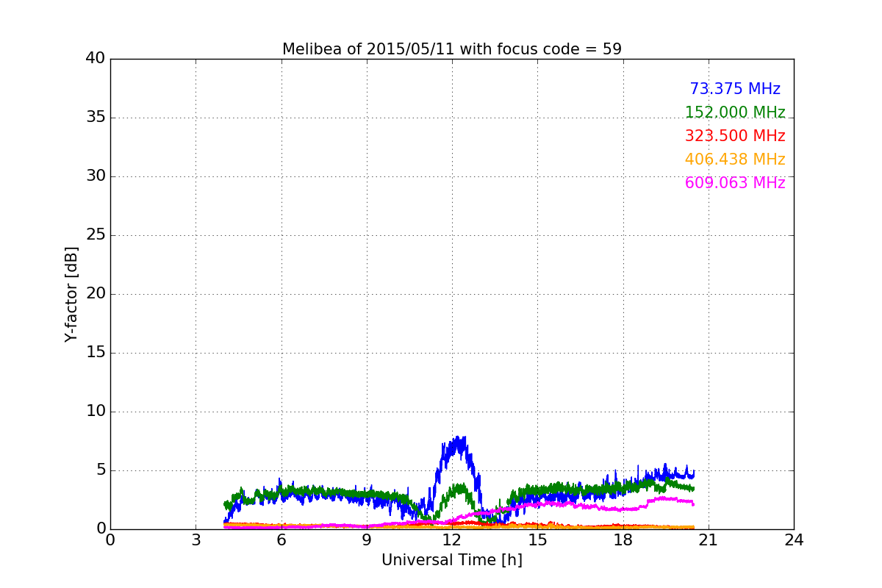The image size is (882, 588).
Task: Click x-axis tick label 24
Action: click(x=794, y=540)
